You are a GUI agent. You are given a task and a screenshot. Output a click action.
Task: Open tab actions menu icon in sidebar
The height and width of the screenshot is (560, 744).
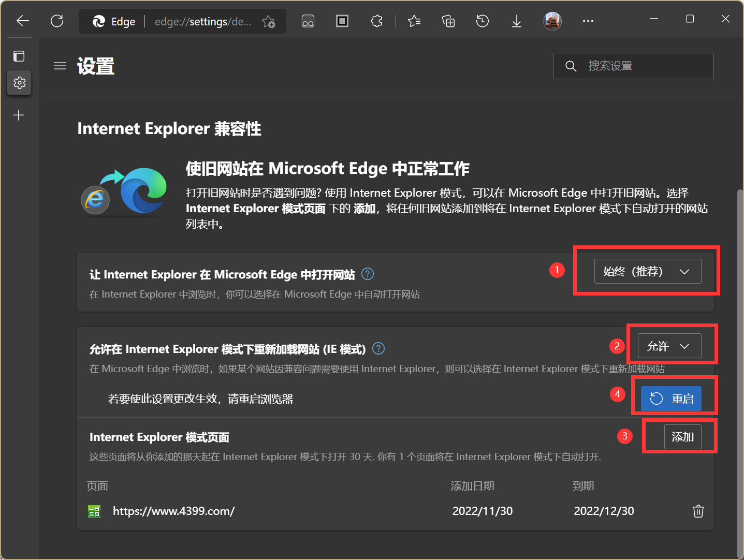point(19,56)
